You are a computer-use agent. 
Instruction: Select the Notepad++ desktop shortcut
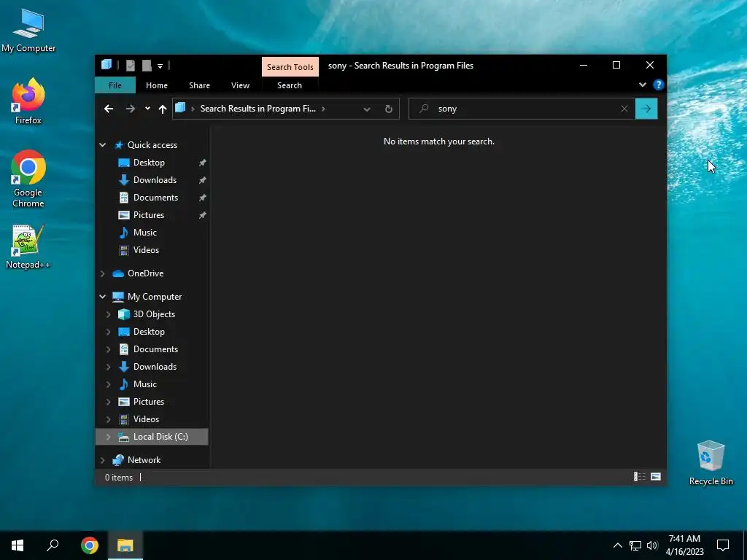(28, 247)
